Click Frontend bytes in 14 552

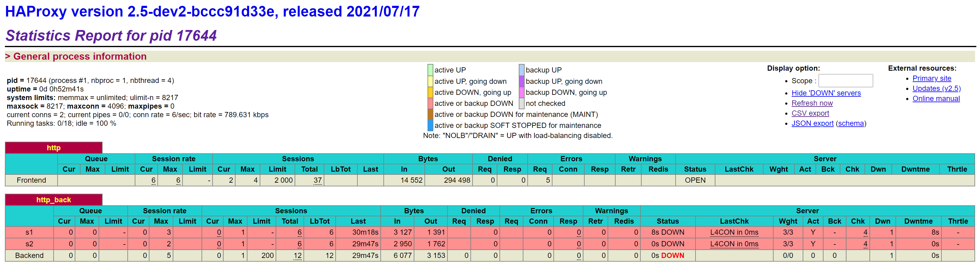point(412,180)
